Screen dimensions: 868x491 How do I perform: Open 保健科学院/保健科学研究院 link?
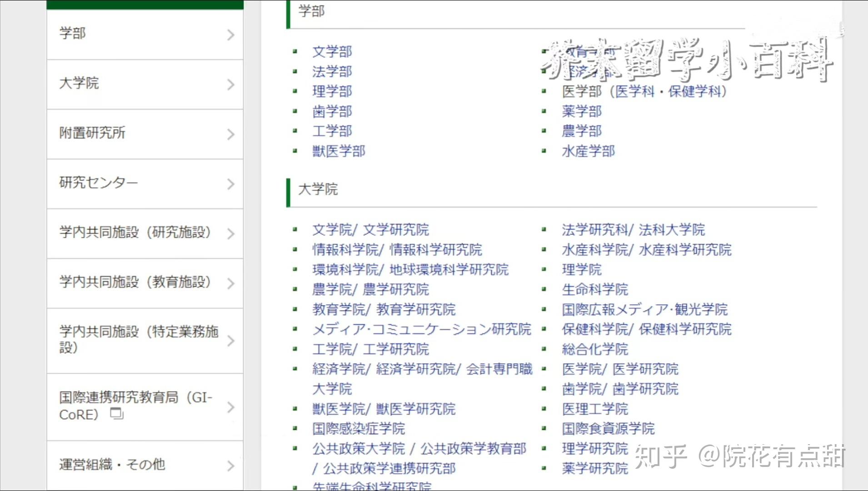pos(647,329)
